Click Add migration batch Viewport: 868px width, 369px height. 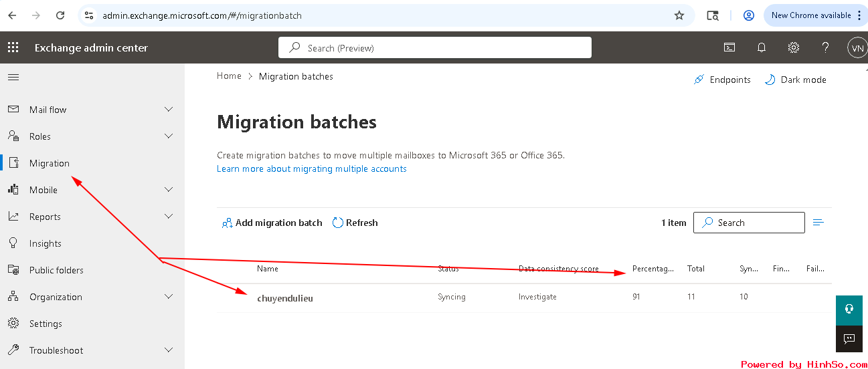tap(272, 223)
